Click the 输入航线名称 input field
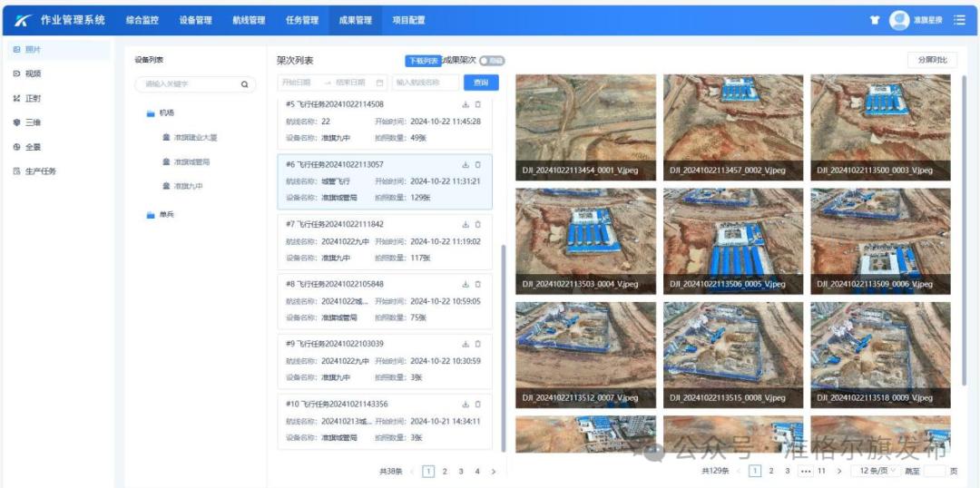This screenshot has width=980, height=488. point(426,83)
